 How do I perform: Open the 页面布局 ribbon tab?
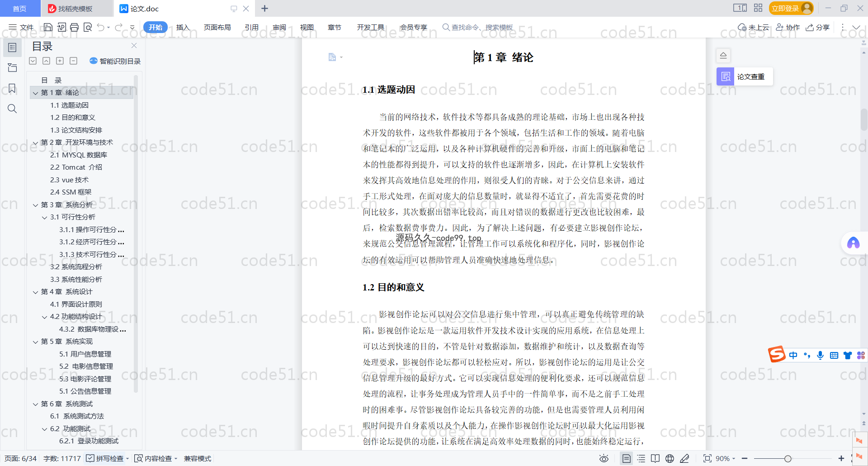pyautogui.click(x=217, y=27)
